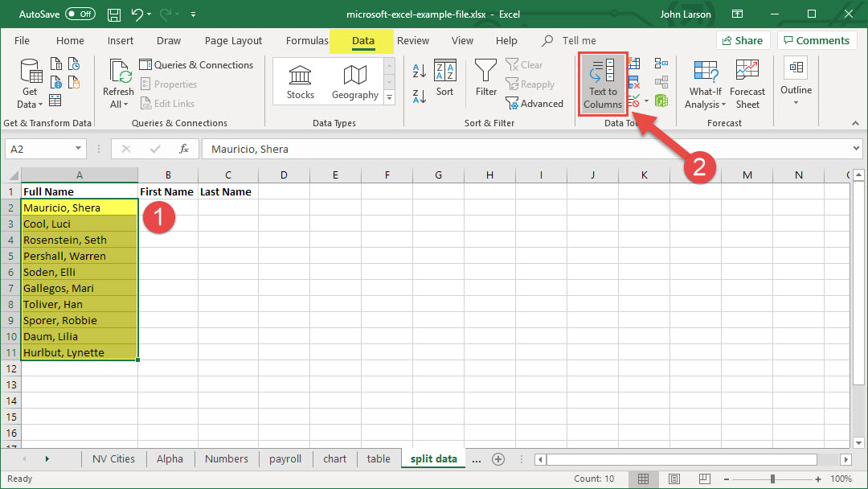Expand the Name Box dropdown arrow
The image size is (868, 489).
point(79,149)
